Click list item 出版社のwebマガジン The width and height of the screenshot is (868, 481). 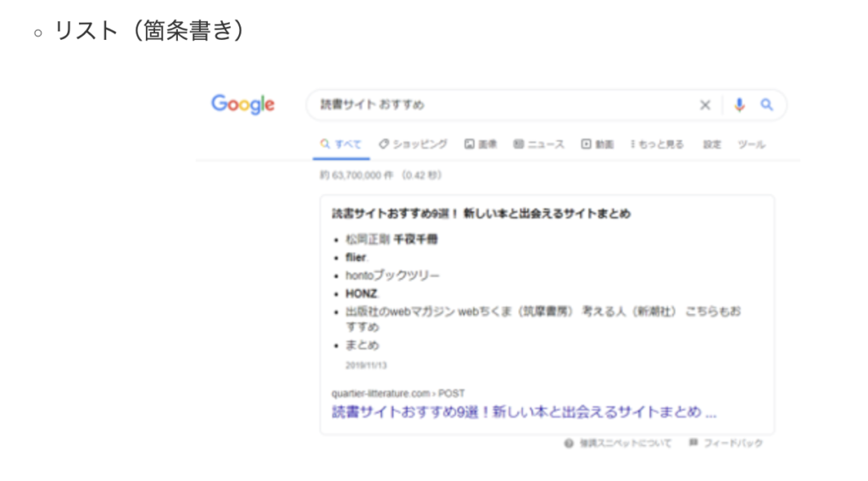pyautogui.click(x=543, y=319)
